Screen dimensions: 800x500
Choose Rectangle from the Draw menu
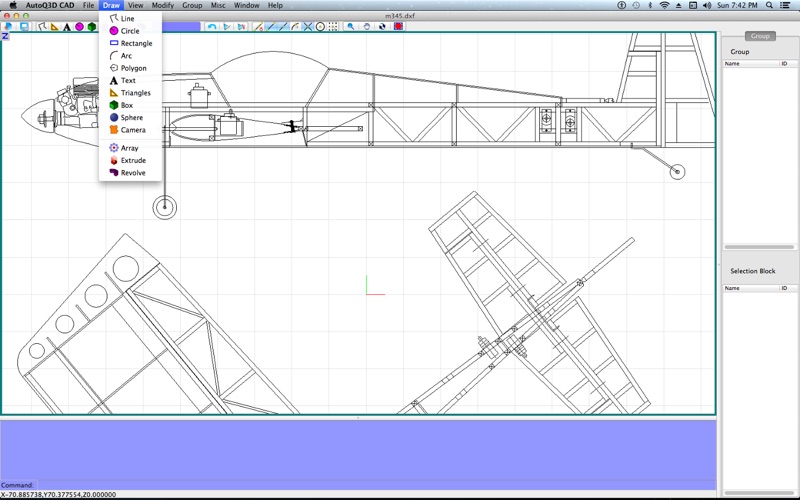[136, 43]
